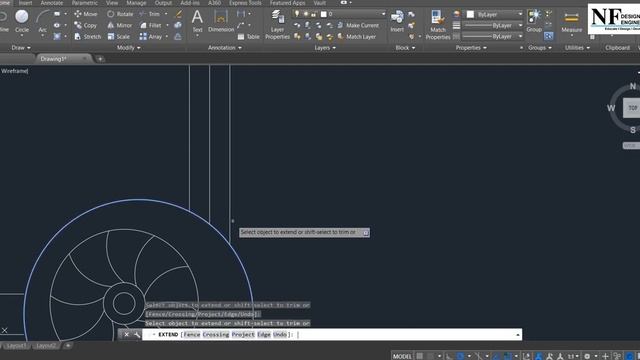640x360 pixels.
Task: Expand the Block panel
Action: point(405,48)
